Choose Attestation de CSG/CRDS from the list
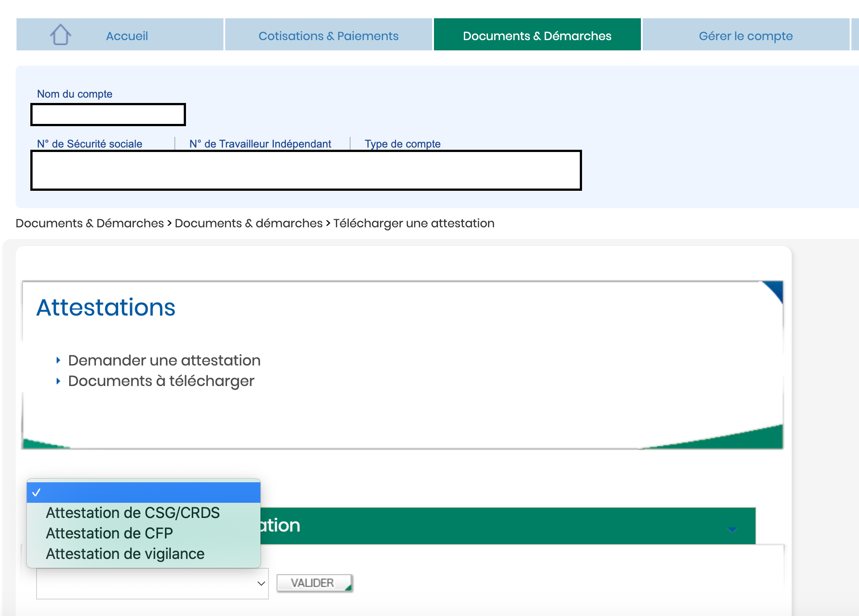This screenshot has width=859, height=616. coord(132,513)
